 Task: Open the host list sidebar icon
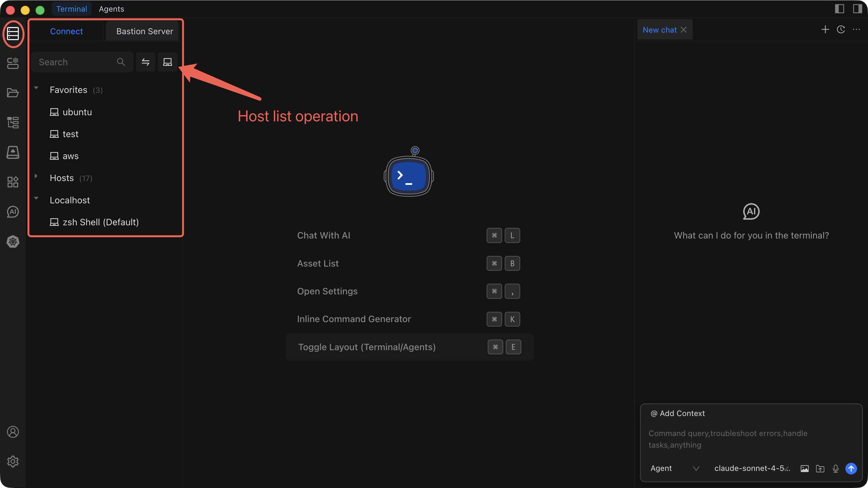coord(13,34)
